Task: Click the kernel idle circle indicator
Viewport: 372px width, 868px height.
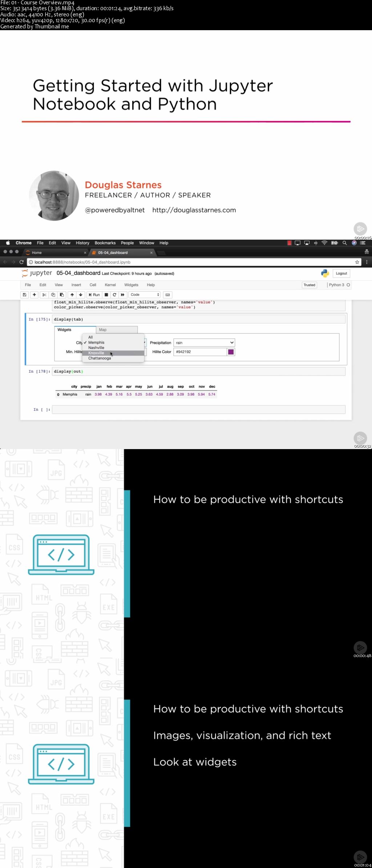Action: (x=348, y=285)
